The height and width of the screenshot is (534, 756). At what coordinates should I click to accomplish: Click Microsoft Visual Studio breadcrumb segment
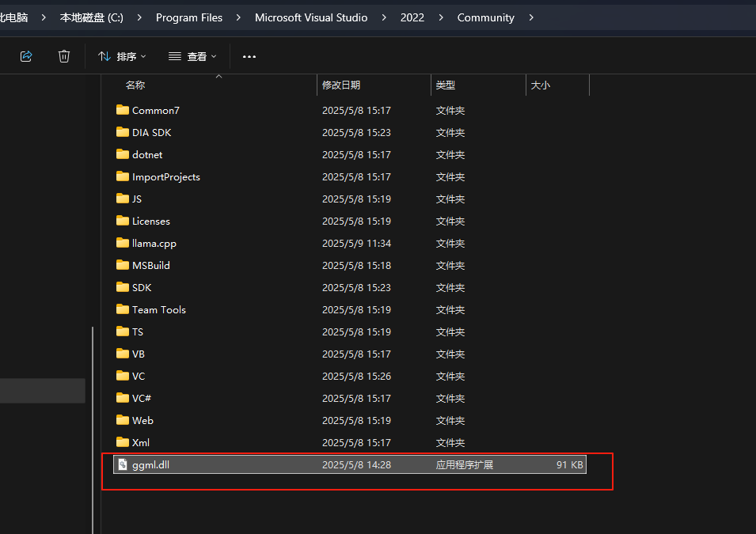click(x=311, y=17)
